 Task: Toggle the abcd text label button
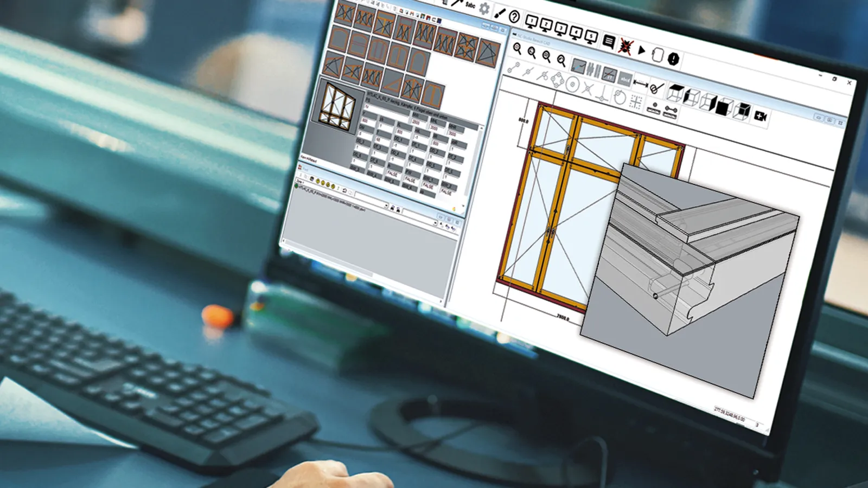tap(625, 80)
